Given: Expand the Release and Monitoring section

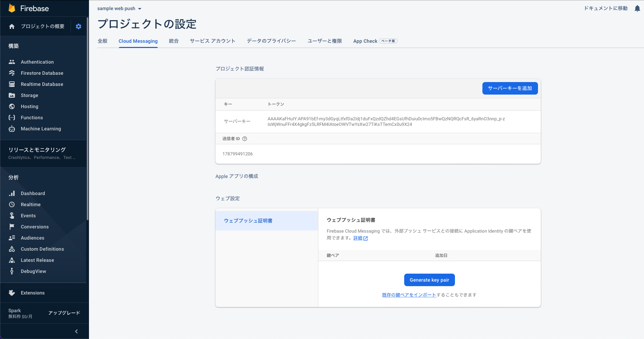Looking at the screenshot, I should (x=43, y=153).
